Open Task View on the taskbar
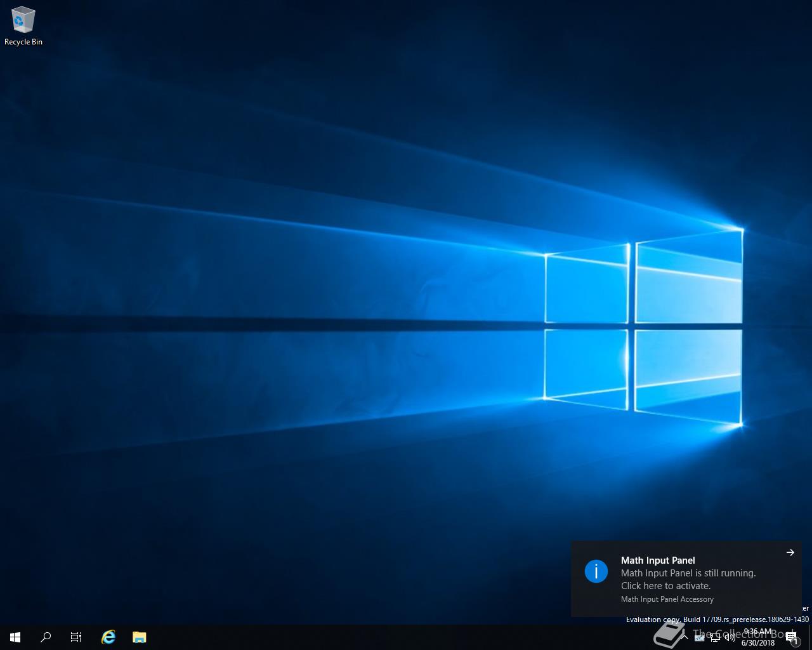Image resolution: width=812 pixels, height=650 pixels. tap(76, 637)
